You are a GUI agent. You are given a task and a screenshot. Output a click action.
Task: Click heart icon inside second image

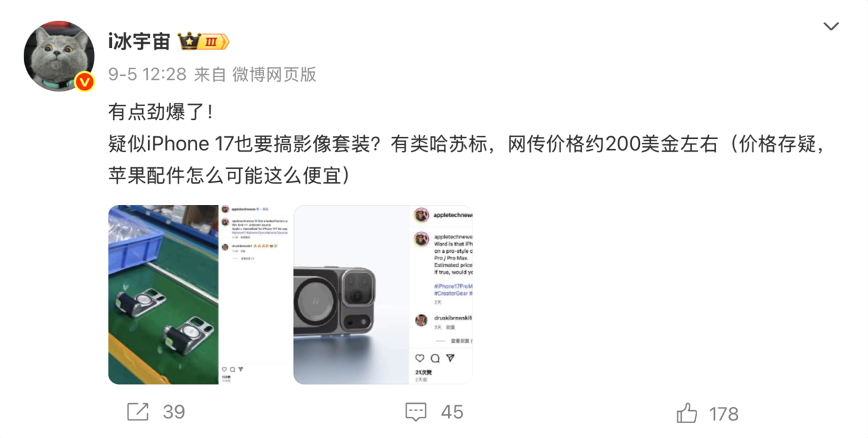tap(420, 358)
